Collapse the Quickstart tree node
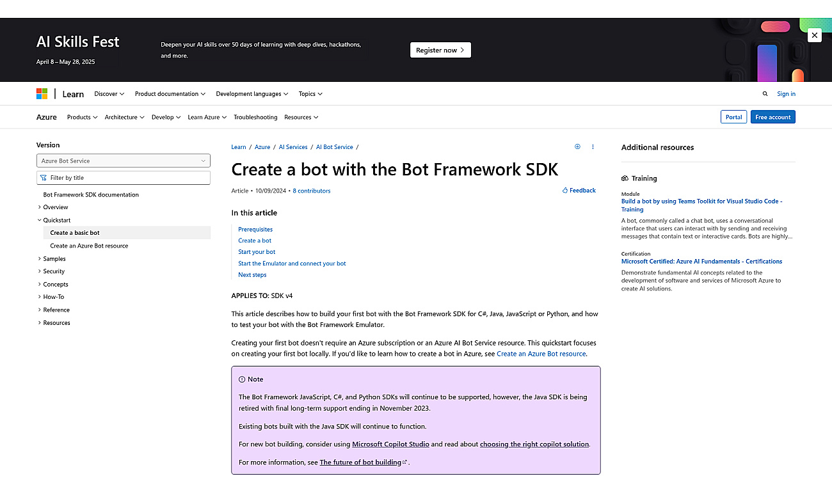Image resolution: width=832 pixels, height=504 pixels. coord(40,220)
